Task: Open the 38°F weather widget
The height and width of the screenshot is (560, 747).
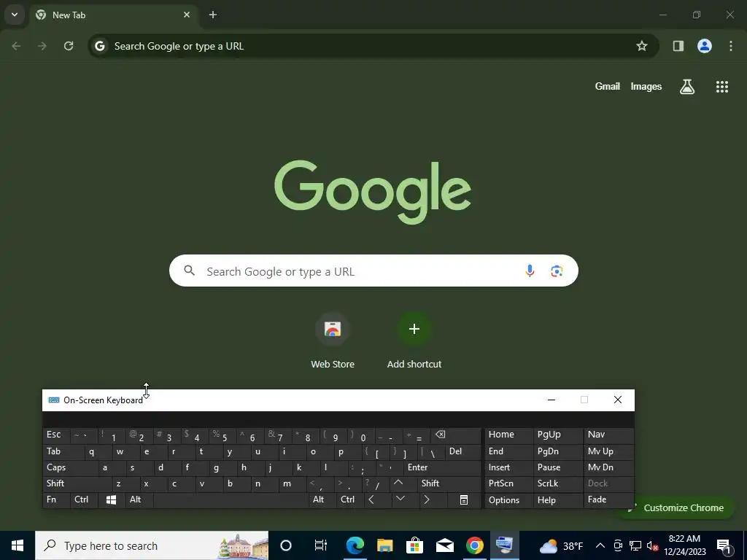Action: click(561, 545)
